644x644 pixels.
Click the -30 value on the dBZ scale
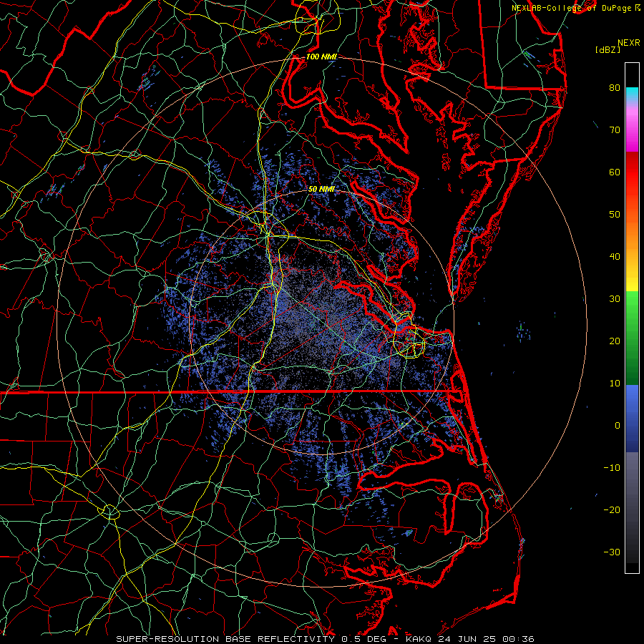[612, 552]
